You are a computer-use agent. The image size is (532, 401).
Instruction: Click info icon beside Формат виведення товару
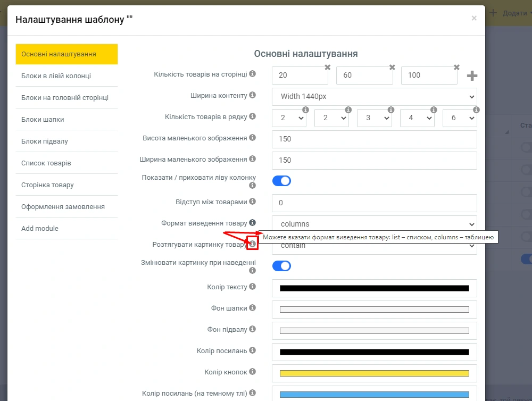pos(253,223)
